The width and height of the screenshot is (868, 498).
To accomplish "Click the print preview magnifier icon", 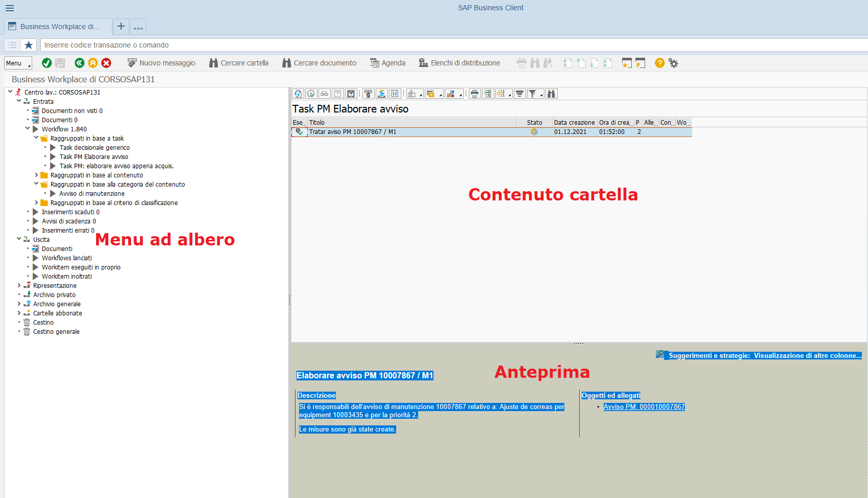I will tap(488, 94).
